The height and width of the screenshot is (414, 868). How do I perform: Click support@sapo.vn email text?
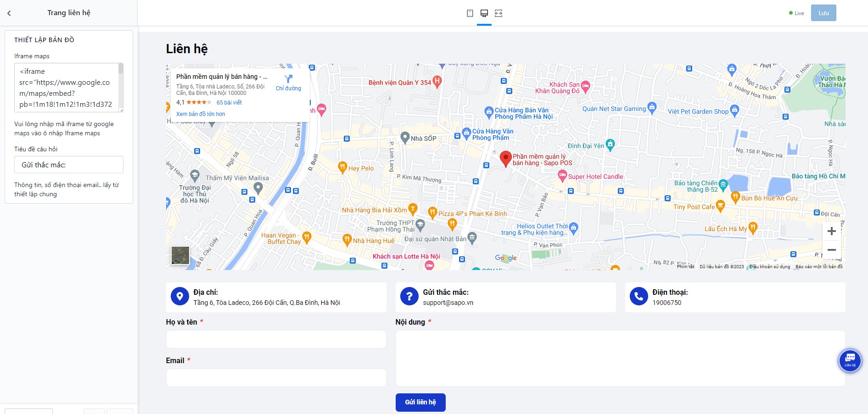coord(448,303)
